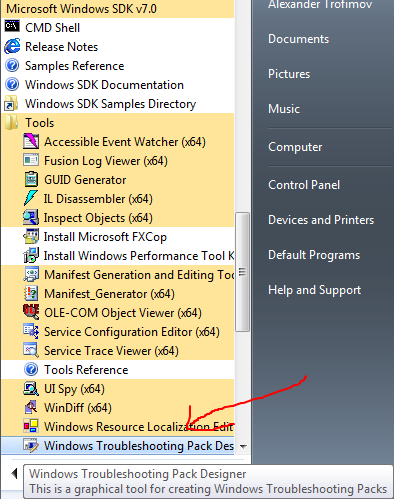Click the scroll-down arrow of program list
394x499 pixels.
tap(243, 447)
